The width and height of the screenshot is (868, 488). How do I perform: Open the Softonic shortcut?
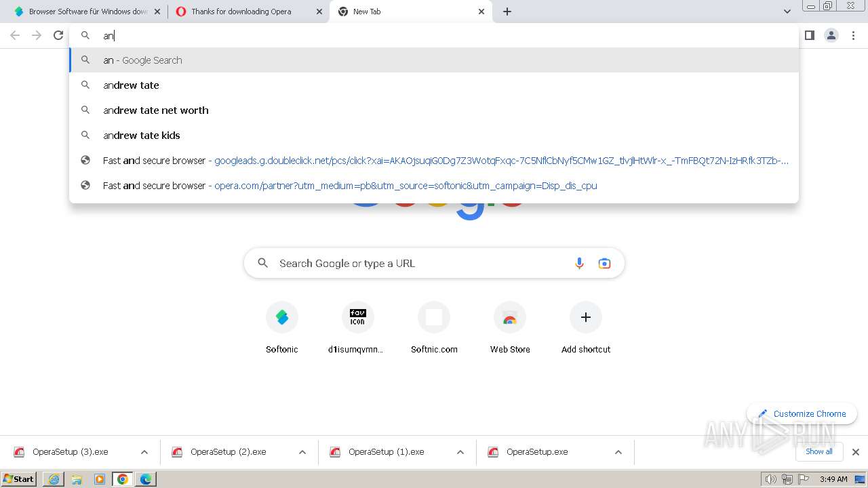pyautogui.click(x=282, y=328)
